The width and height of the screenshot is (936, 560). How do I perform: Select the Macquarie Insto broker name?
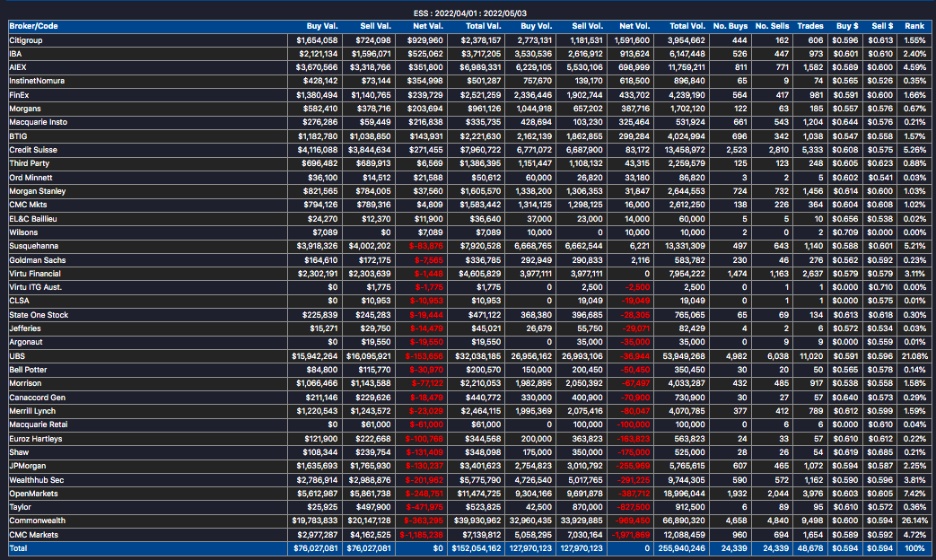39,122
